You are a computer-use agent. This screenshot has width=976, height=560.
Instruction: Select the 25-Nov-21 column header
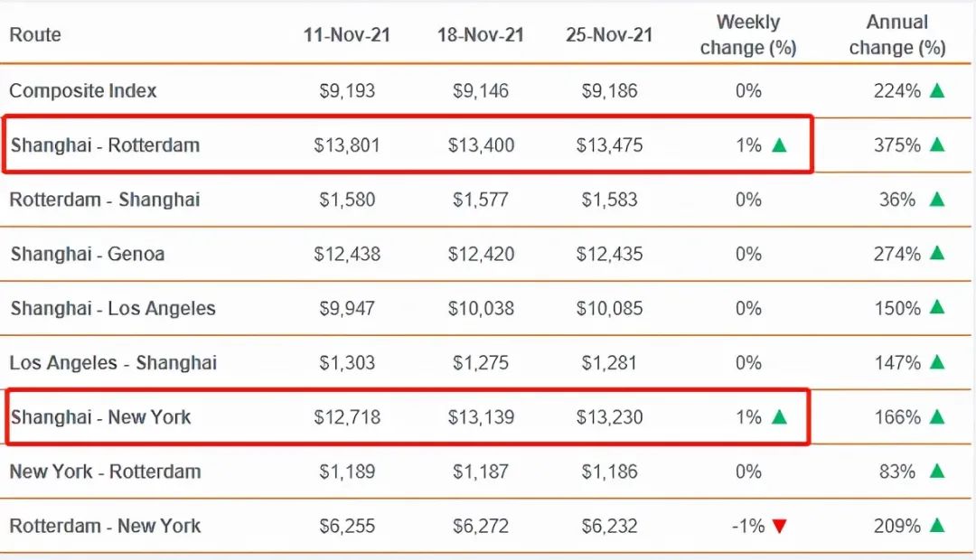[609, 35]
